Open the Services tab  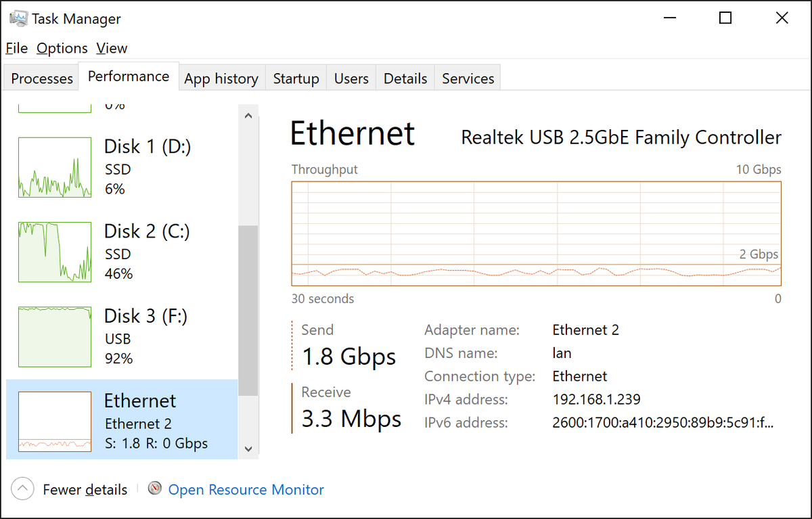tap(468, 78)
